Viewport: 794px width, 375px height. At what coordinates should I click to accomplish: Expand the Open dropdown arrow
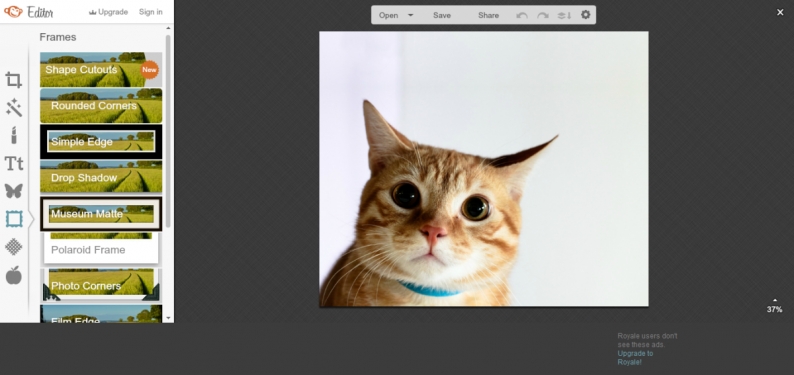tap(411, 15)
